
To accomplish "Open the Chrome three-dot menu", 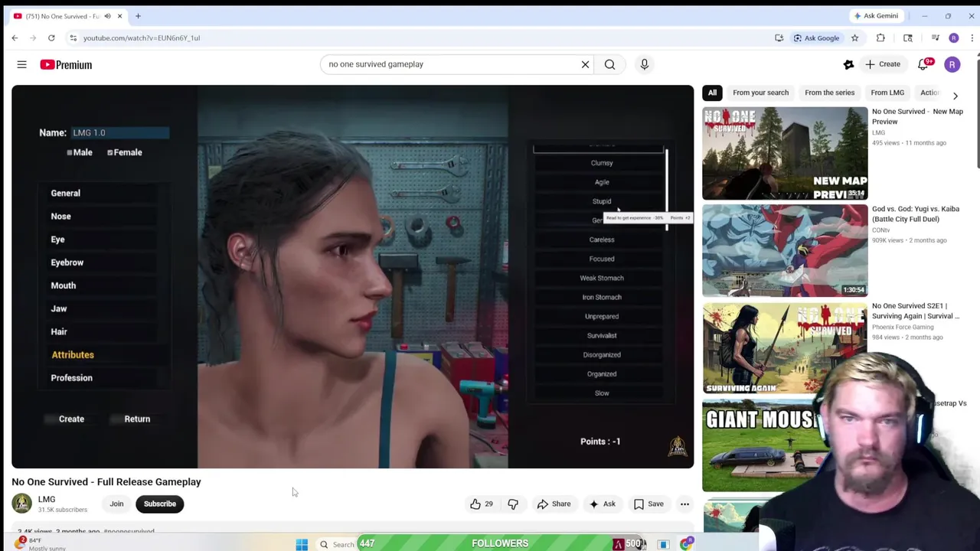I will click(x=972, y=37).
